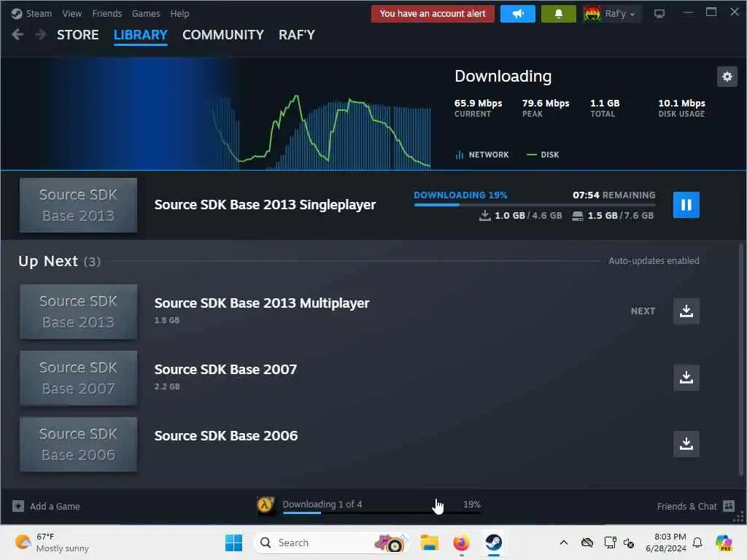Viewport: 747px width, 560px height.
Task: Click the Source SDK Base 2006 title
Action: 226,436
